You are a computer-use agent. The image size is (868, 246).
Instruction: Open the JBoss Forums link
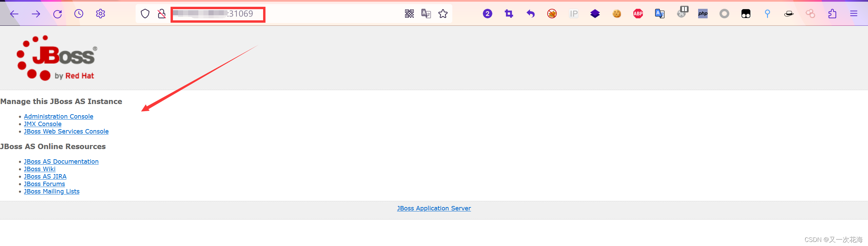pos(44,184)
